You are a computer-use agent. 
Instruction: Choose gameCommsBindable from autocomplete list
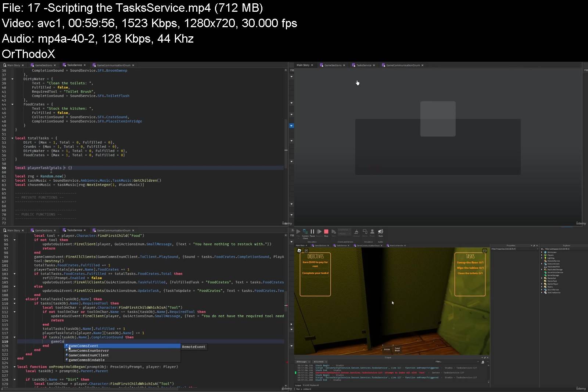(x=123, y=360)
